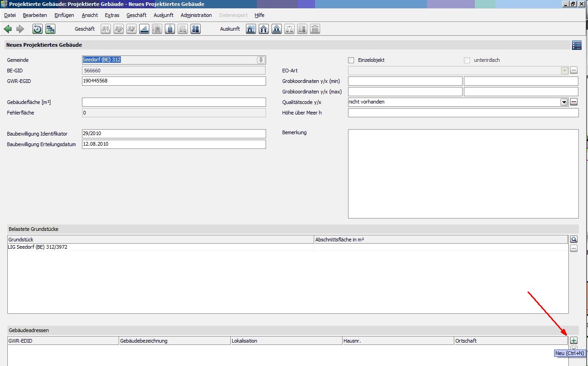Go back with the green left arrow
Image resolution: width=588 pixels, height=366 pixels.
pos(8,29)
